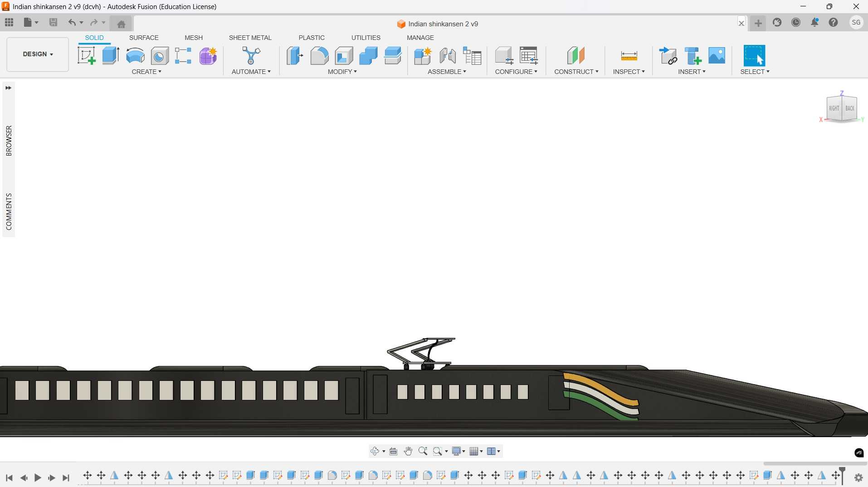Screen dimensions: 868x487
Task: Click the Save icon
Action: click(53, 22)
